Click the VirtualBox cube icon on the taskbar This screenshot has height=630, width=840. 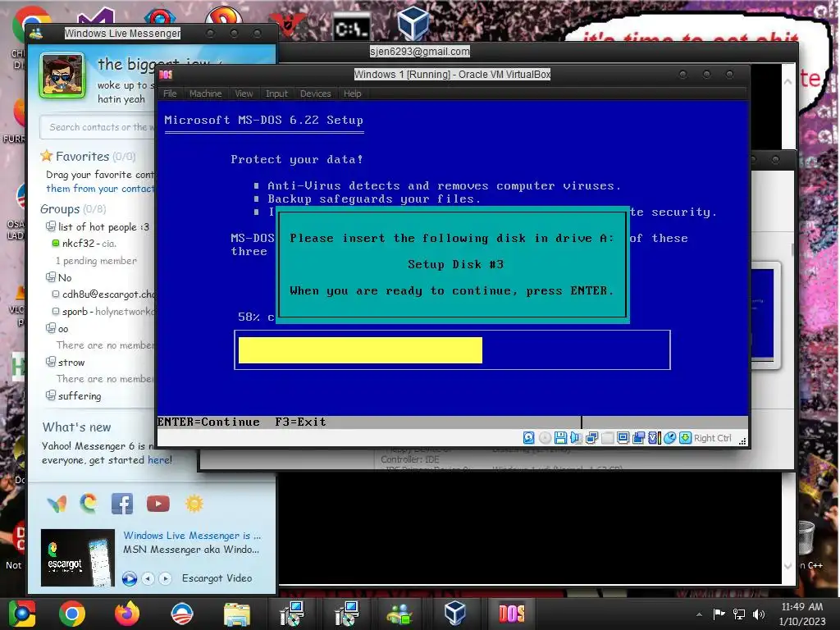[454, 613]
